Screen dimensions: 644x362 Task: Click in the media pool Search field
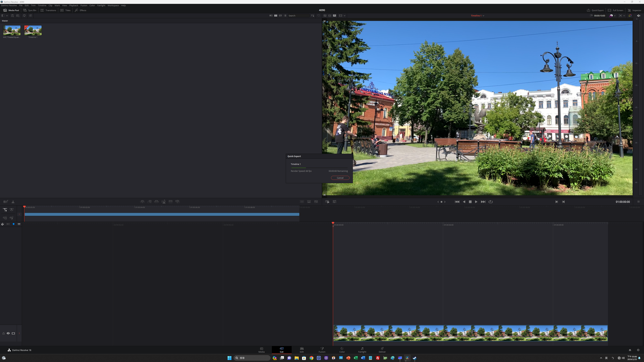(299, 15)
